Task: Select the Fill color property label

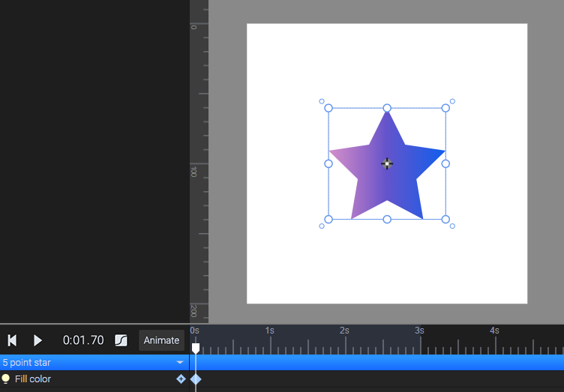Action: click(33, 379)
